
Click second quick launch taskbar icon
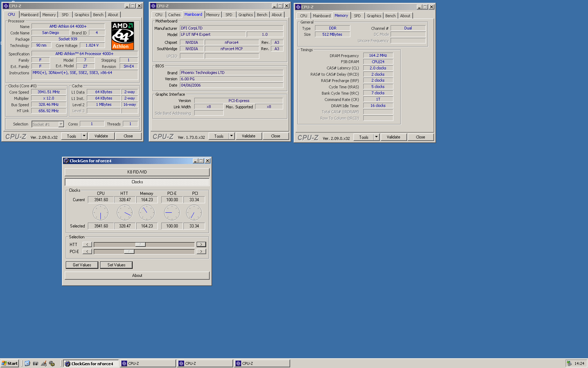[35, 363]
